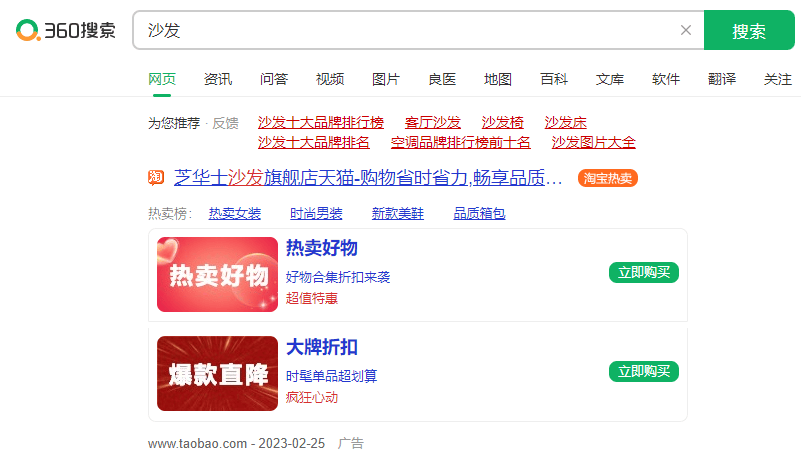The height and width of the screenshot is (464, 801).
Task: Open the 图片 tab
Action: [x=386, y=79]
